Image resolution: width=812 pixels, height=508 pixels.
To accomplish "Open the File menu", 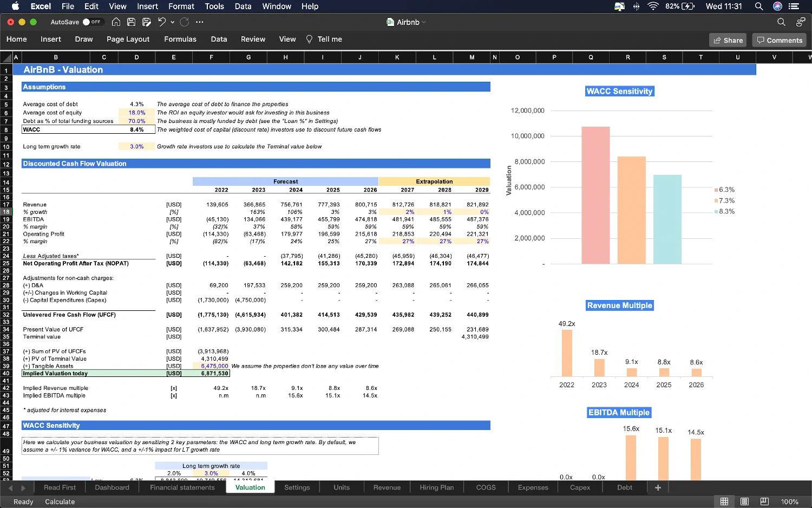I will tap(68, 6).
